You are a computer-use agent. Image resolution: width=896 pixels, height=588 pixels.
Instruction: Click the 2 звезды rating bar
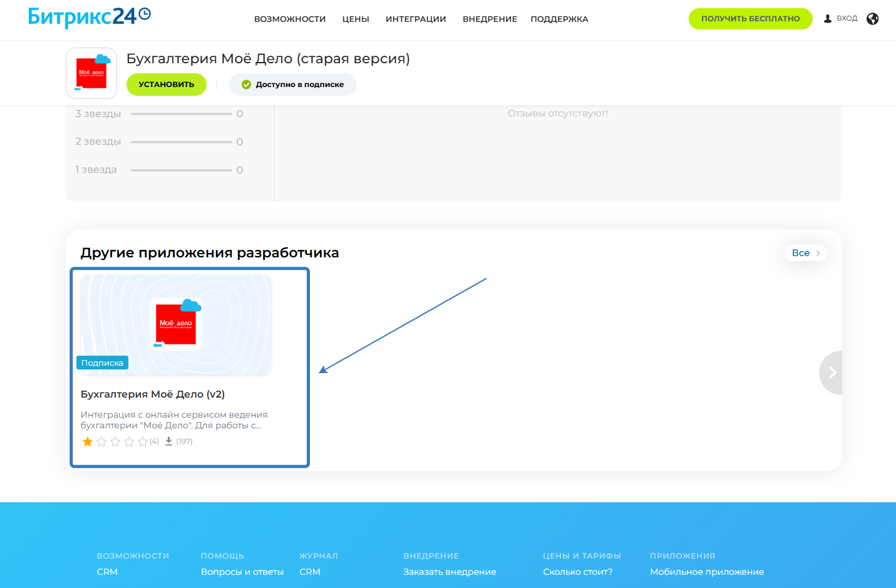pyautogui.click(x=182, y=142)
